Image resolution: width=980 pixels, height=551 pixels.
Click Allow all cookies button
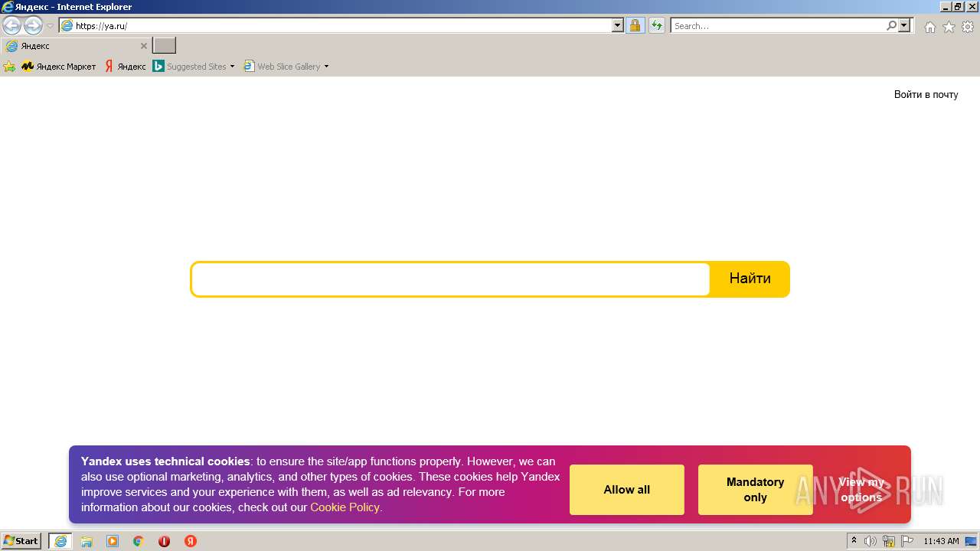tap(626, 490)
